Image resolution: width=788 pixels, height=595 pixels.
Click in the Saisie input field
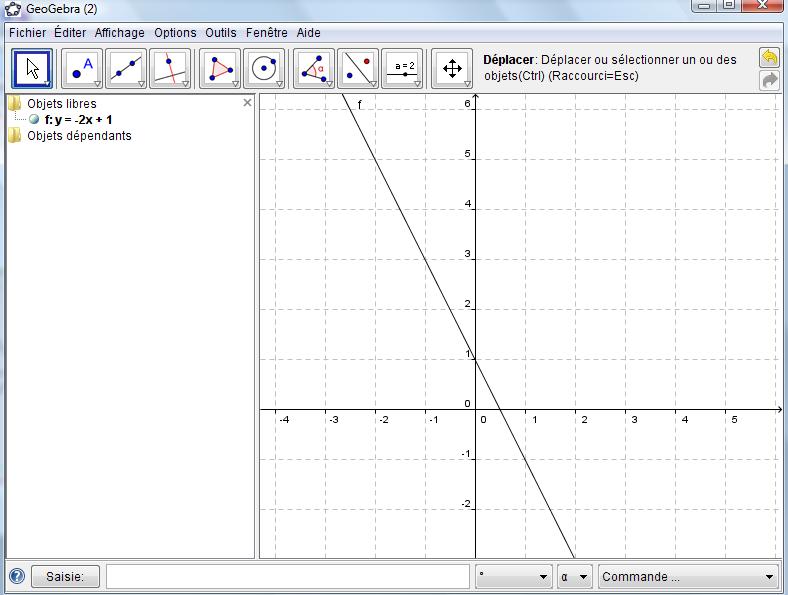coord(288,576)
